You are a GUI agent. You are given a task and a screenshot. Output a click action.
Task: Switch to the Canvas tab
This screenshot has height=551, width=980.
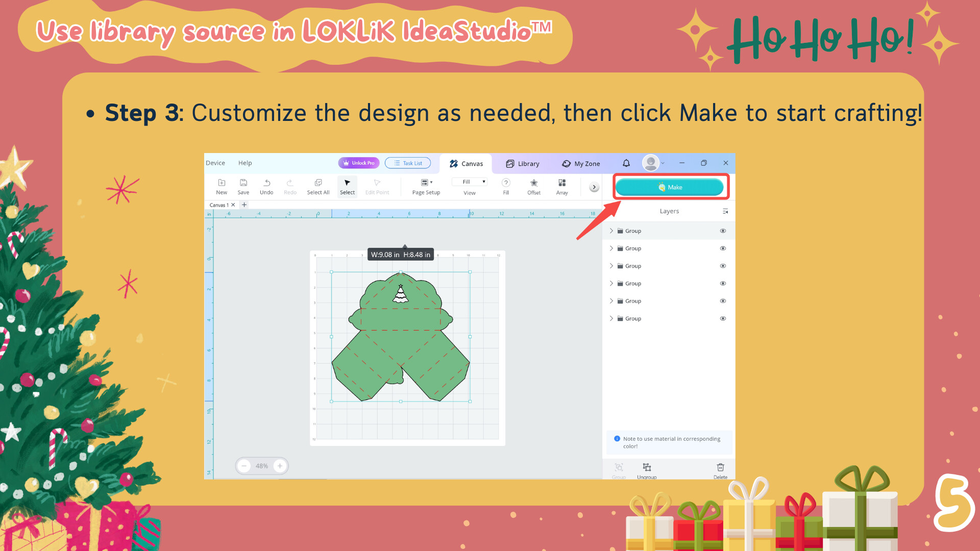466,164
